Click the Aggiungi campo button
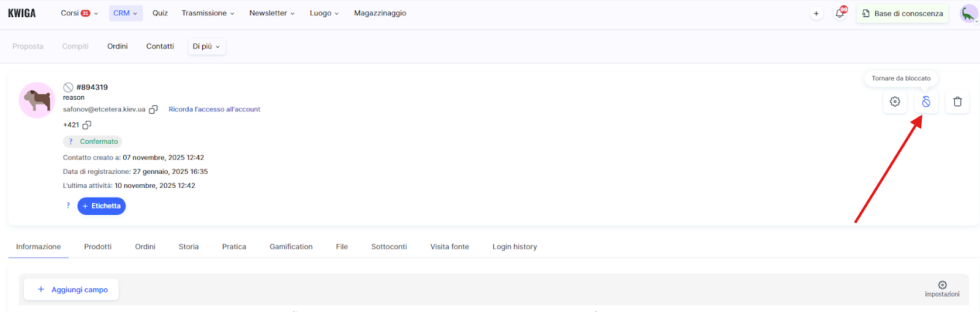This screenshot has height=312, width=980. point(72,289)
